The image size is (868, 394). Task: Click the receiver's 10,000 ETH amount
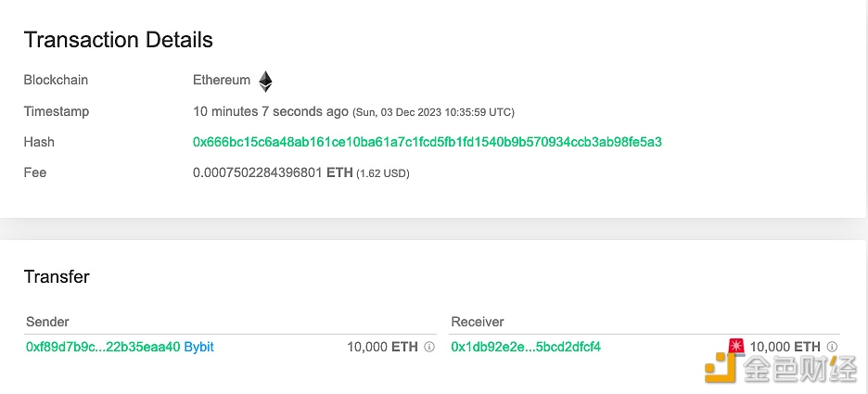(x=785, y=347)
